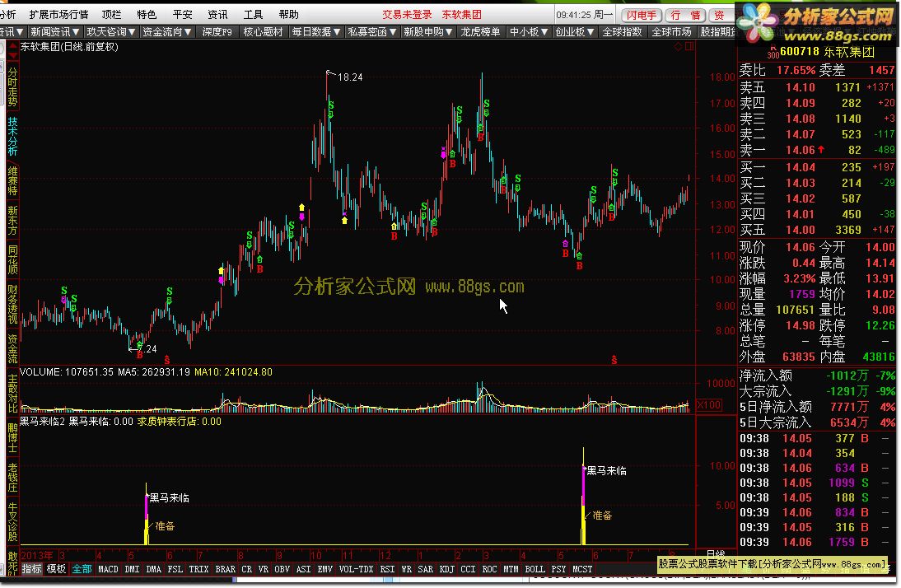This screenshot has height=588, width=901.
Task: Click the 闪电手 button
Action: pyautogui.click(x=642, y=15)
